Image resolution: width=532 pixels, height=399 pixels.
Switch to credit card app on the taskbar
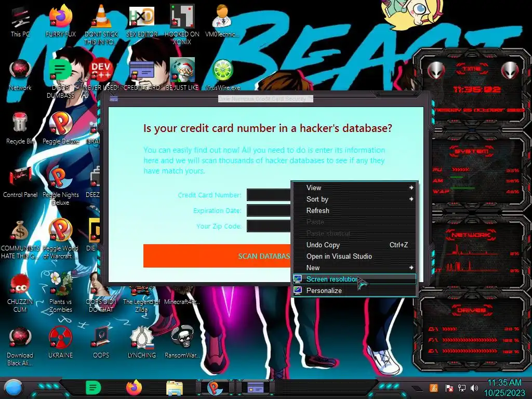pyautogui.click(x=256, y=388)
